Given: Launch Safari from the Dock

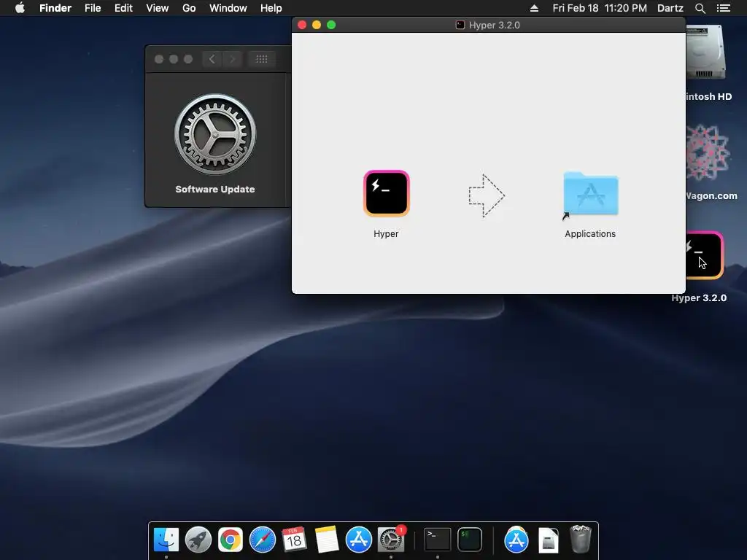Looking at the screenshot, I should tap(263, 540).
